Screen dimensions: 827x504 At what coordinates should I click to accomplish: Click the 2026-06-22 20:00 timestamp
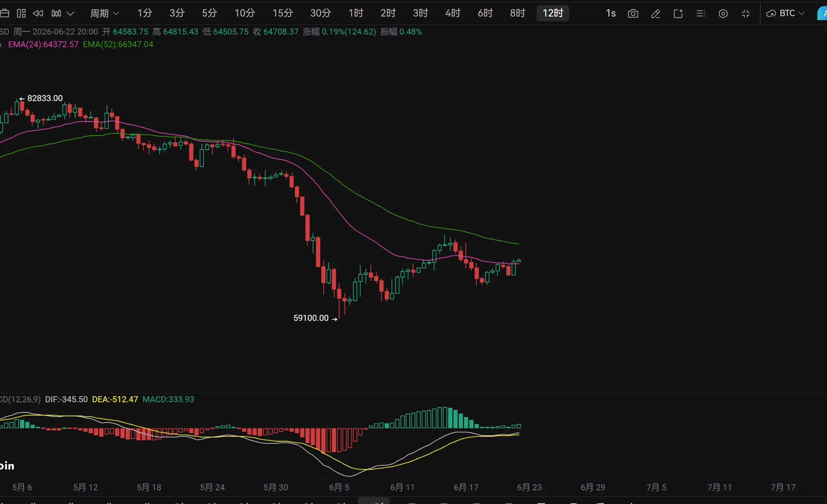click(65, 32)
